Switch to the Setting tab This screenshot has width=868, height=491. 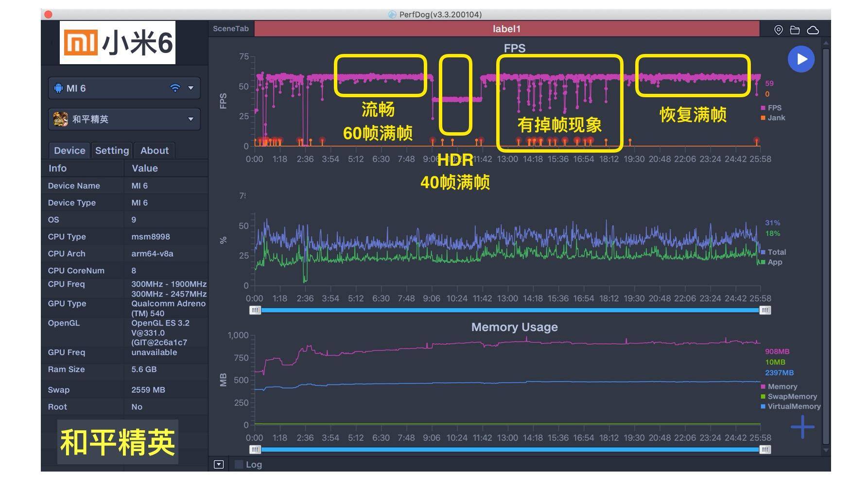click(112, 151)
